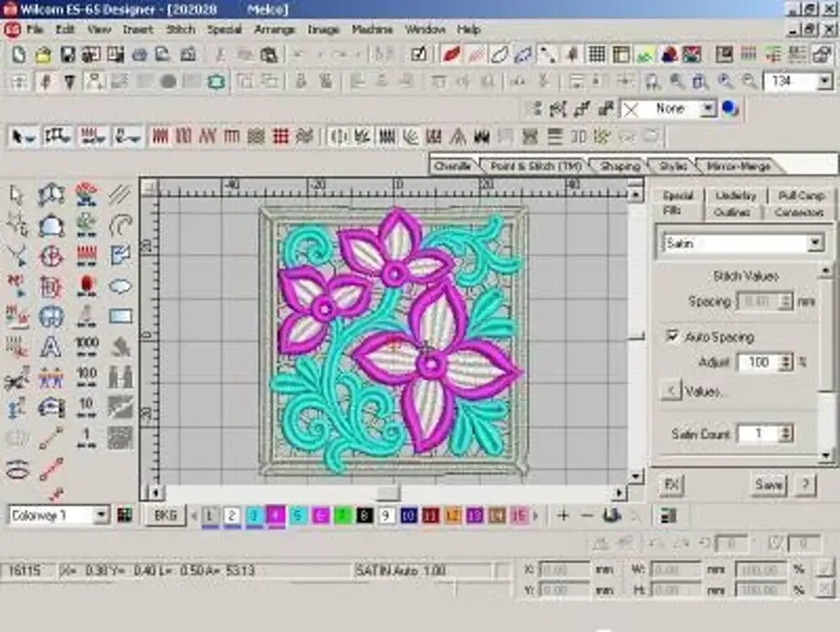
Task: Open the Satin stitch type dropdown
Action: [x=814, y=244]
